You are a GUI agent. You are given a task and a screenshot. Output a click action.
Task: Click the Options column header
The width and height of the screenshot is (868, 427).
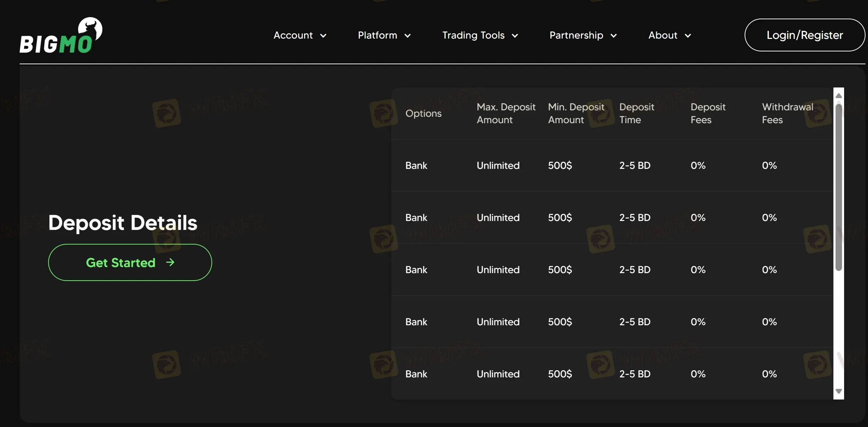click(x=423, y=113)
